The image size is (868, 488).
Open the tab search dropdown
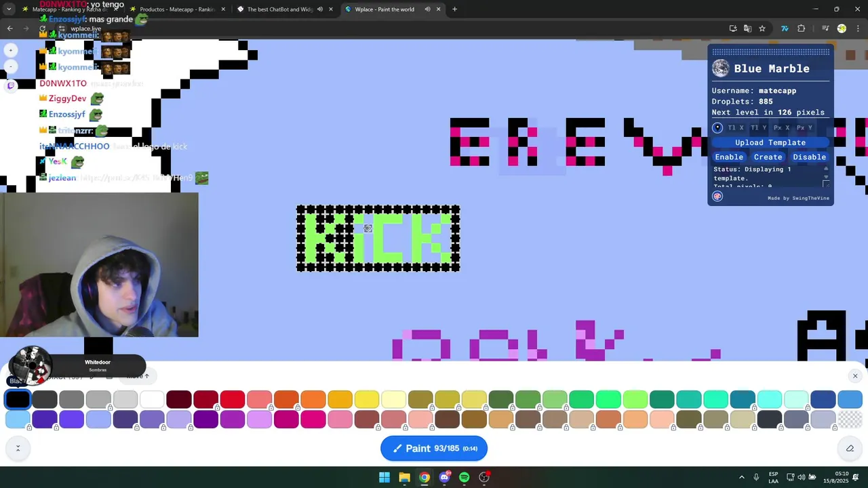8,9
